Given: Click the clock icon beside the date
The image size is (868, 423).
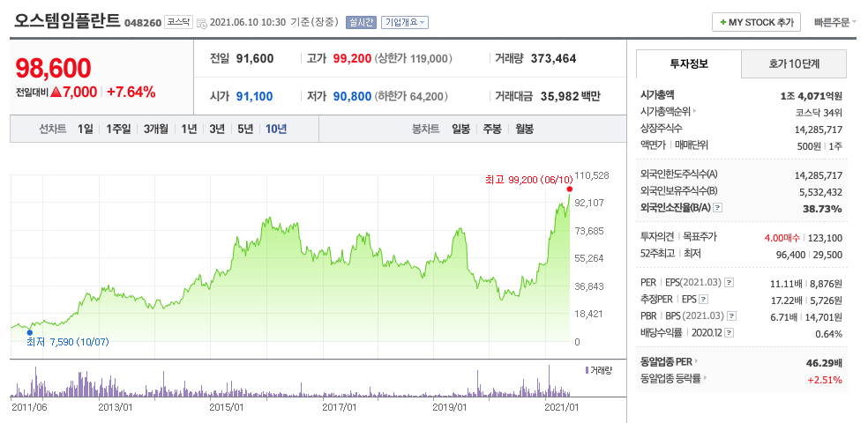Looking at the screenshot, I should 202,23.
